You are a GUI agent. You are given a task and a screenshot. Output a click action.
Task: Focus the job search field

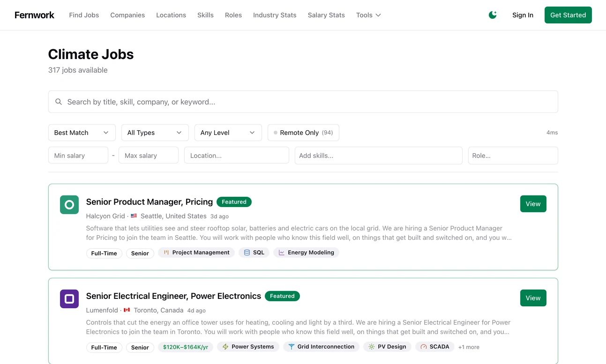tap(303, 102)
